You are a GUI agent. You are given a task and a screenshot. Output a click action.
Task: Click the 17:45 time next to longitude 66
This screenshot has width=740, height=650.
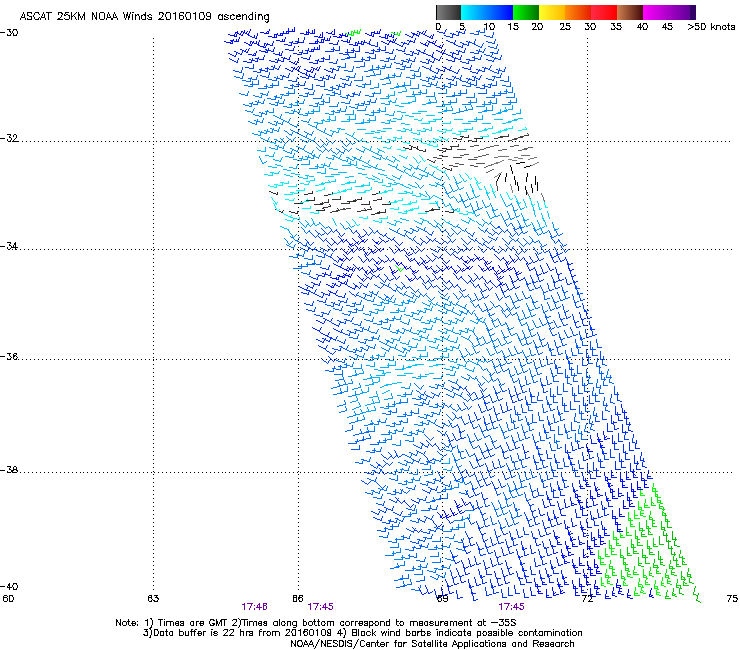click(320, 607)
